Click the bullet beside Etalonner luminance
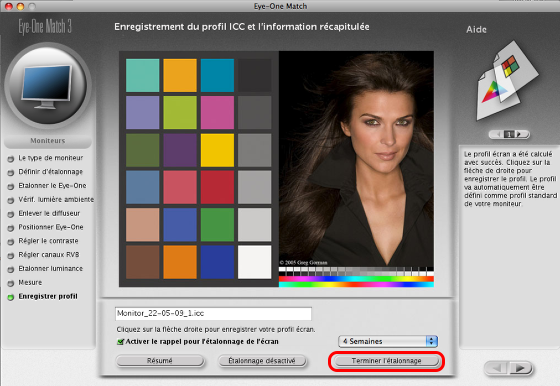The image size is (560, 386). click(11, 269)
